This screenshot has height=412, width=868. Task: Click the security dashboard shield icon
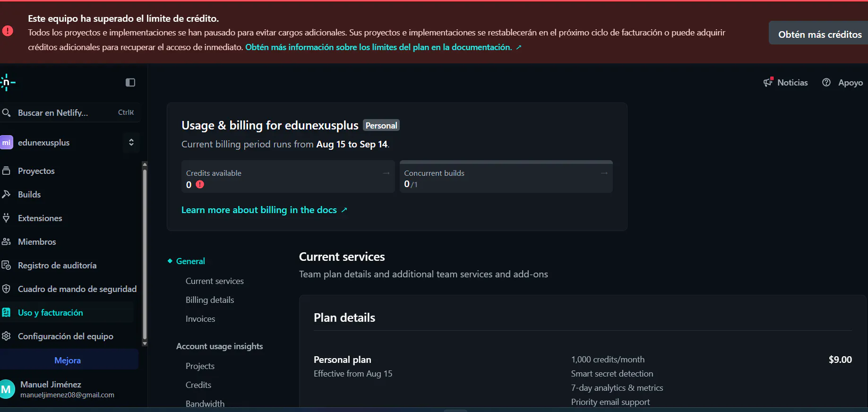(7, 289)
